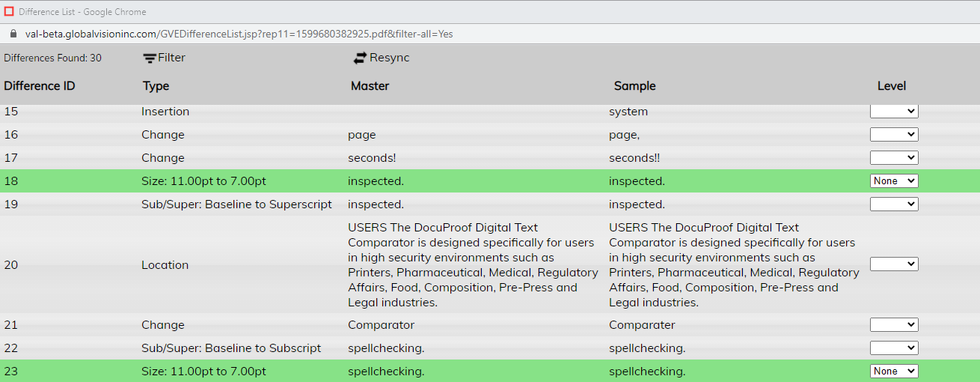This screenshot has height=382, width=980.
Task: Open Level dropdown for difference 19
Action: [893, 204]
